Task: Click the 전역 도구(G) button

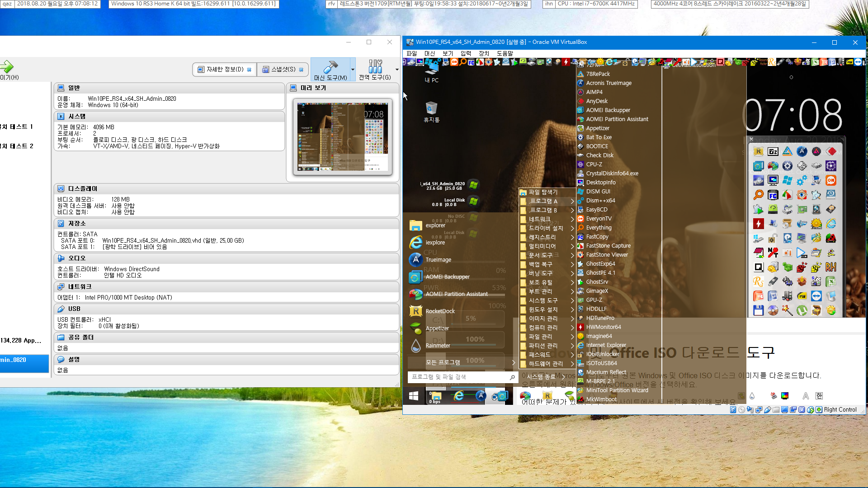Action: pos(375,70)
